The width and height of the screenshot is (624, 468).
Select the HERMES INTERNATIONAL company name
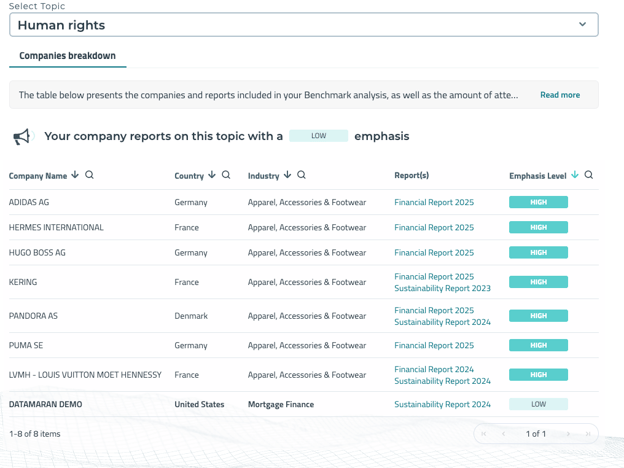point(56,227)
